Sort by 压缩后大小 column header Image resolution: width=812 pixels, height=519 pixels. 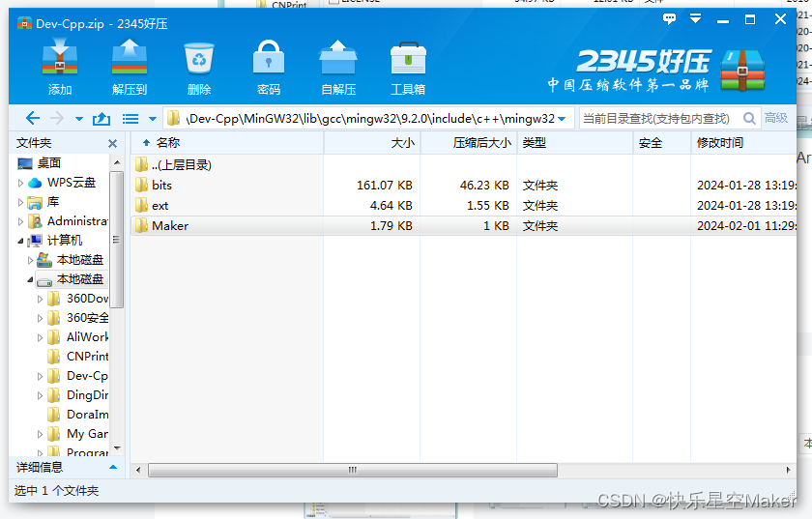pos(469,143)
